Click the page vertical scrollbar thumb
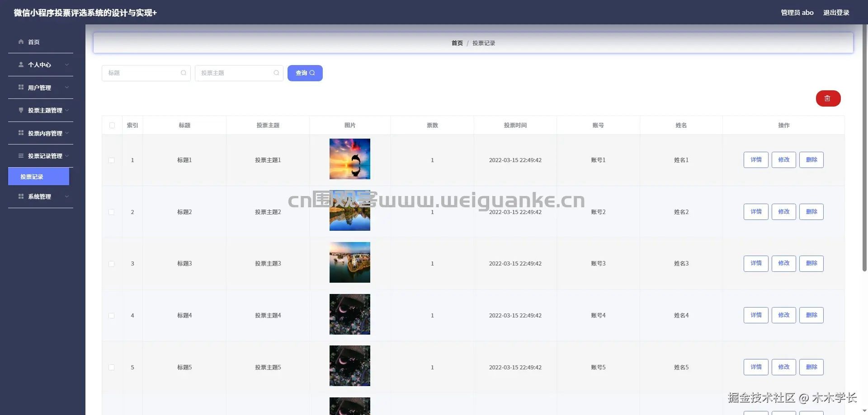Image resolution: width=868 pixels, height=415 pixels. click(865, 148)
